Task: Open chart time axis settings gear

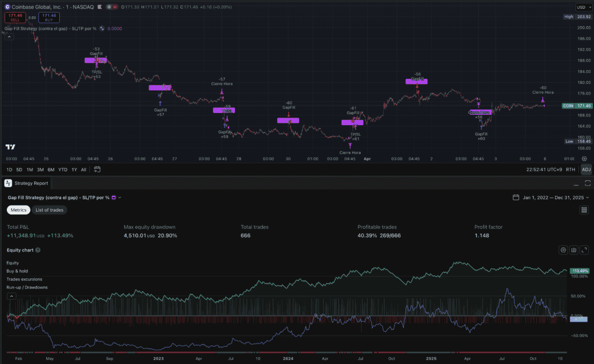Action: tap(584, 159)
